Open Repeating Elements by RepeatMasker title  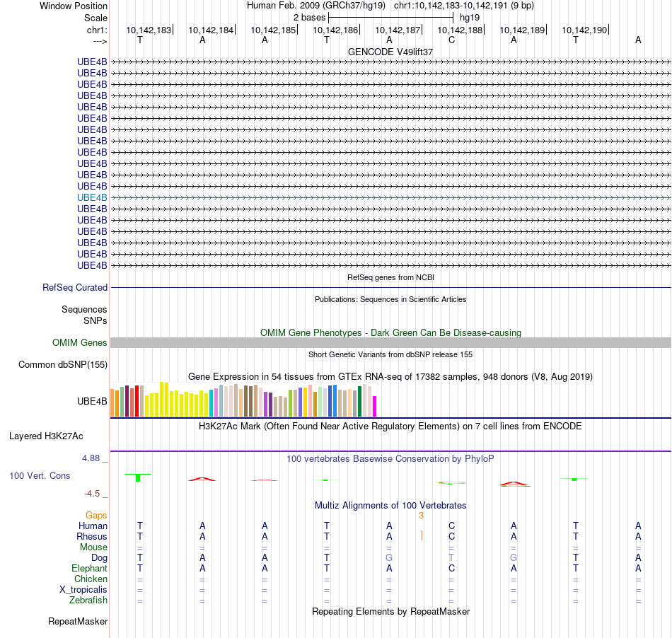(390, 612)
